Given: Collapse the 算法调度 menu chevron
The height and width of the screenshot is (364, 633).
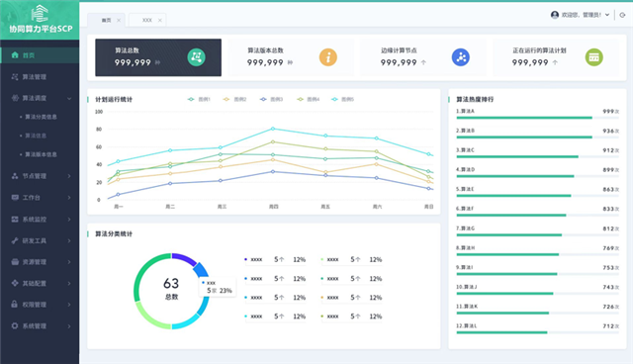Looking at the screenshot, I should pyautogui.click(x=69, y=98).
